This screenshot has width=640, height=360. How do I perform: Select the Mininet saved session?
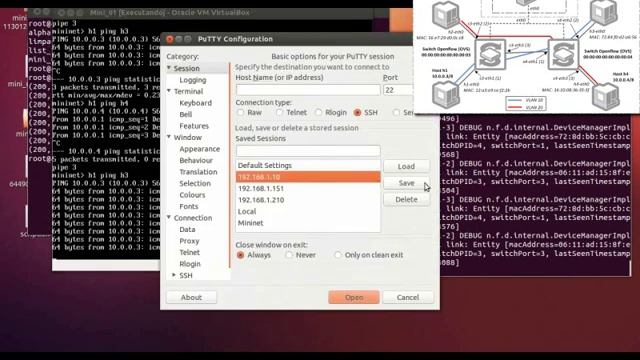click(x=308, y=223)
